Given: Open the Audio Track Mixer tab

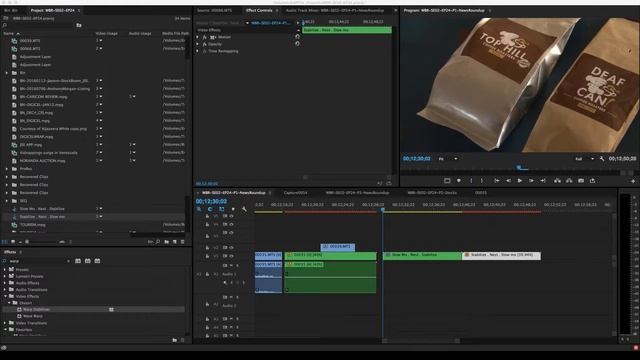Looking at the screenshot, I should (335, 10).
